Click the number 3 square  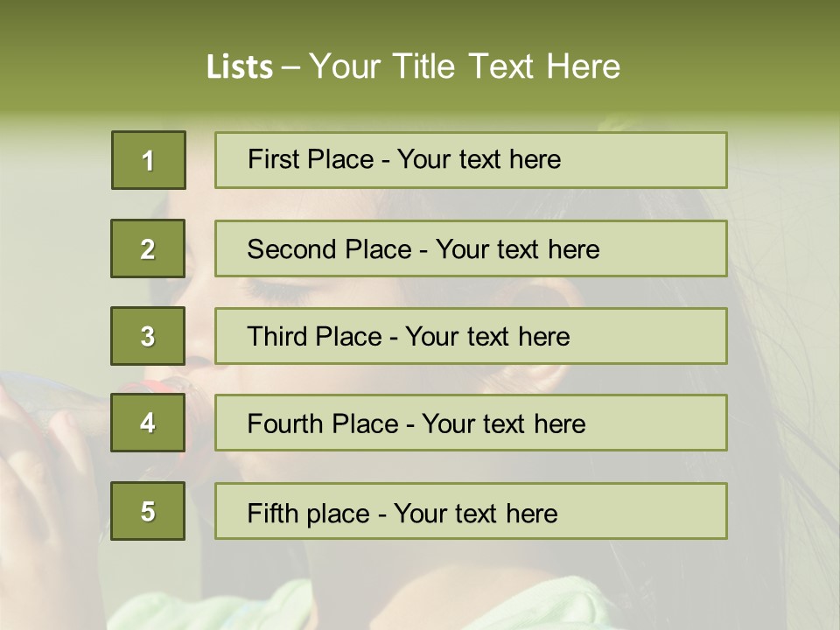click(x=148, y=336)
